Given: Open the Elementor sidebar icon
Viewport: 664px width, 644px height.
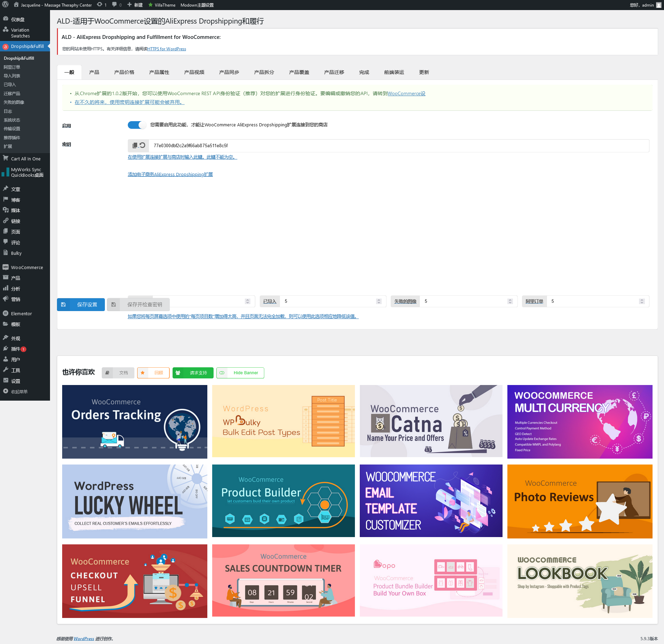Looking at the screenshot, I should (x=6, y=313).
